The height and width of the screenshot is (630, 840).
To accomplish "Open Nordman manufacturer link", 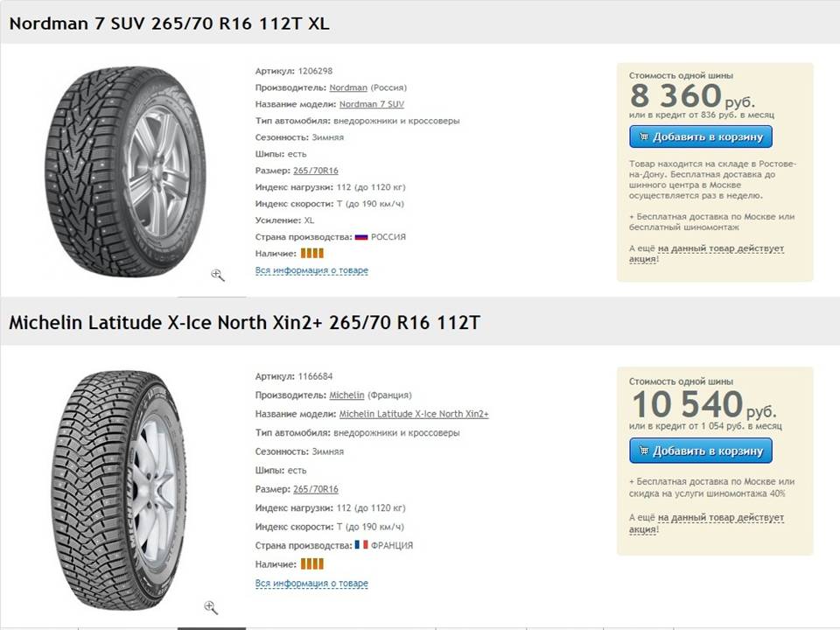I will pyautogui.click(x=348, y=87).
